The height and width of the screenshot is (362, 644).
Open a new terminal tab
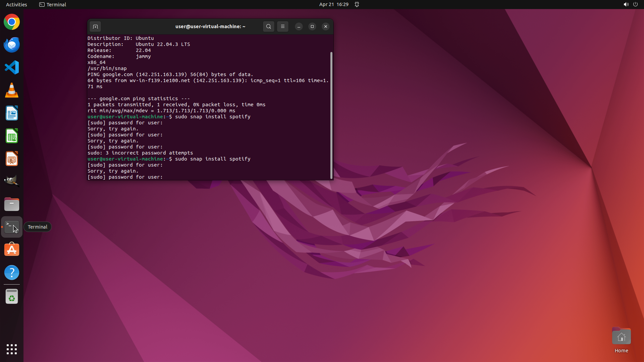(x=95, y=26)
